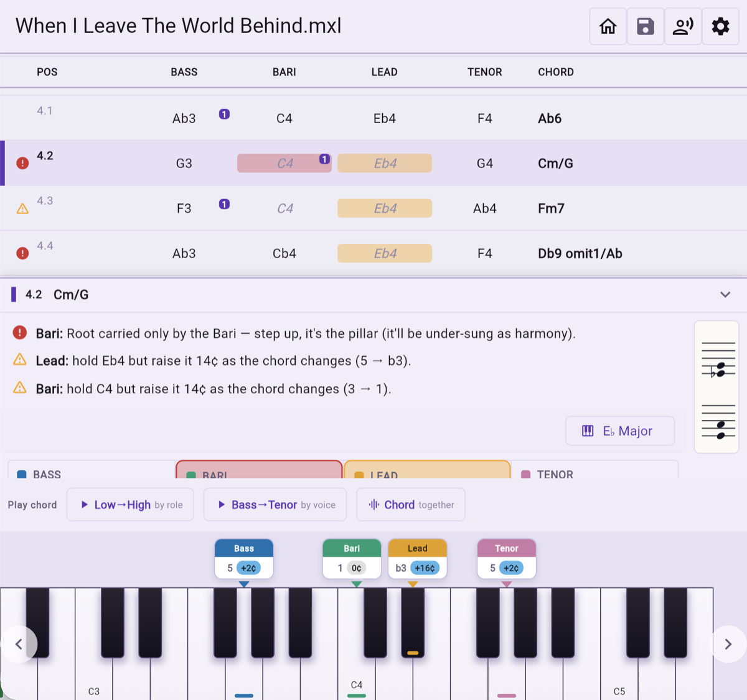This screenshot has height=700, width=747.
Task: Click the highlighted Eb4 Lead cell in row 4.2
Action: pos(385,163)
